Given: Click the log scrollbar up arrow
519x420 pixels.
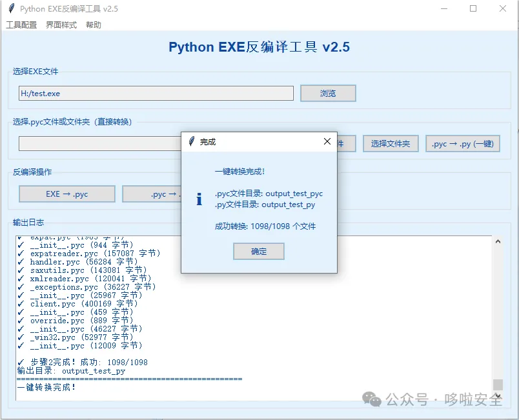Looking at the screenshot, I should tap(498, 242).
